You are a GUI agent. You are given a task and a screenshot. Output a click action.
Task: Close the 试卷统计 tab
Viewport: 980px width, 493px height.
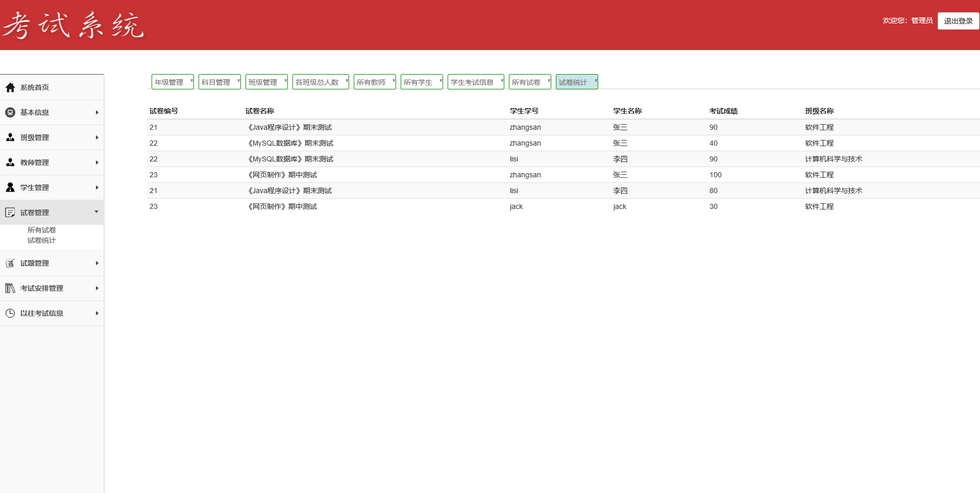pyautogui.click(x=596, y=80)
